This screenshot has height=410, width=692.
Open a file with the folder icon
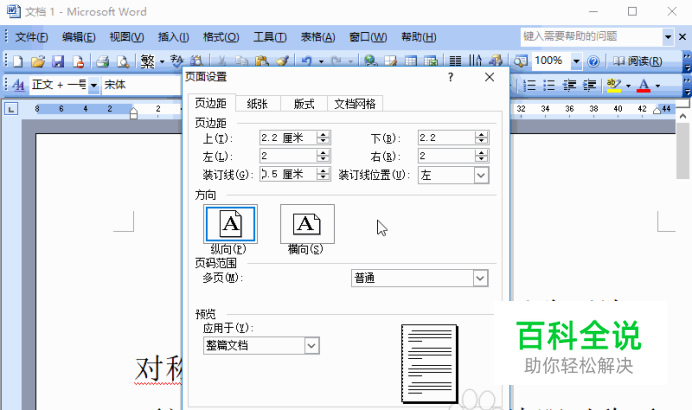[38, 61]
